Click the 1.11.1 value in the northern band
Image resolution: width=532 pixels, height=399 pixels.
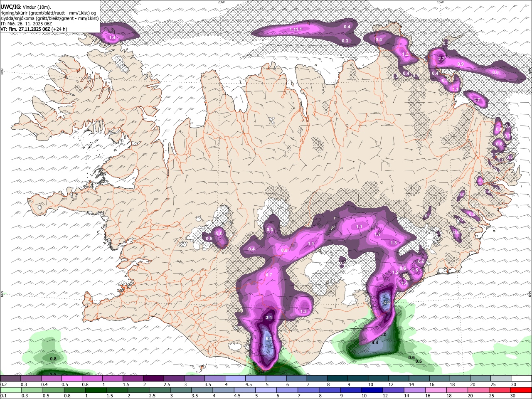pyautogui.click(x=296, y=30)
